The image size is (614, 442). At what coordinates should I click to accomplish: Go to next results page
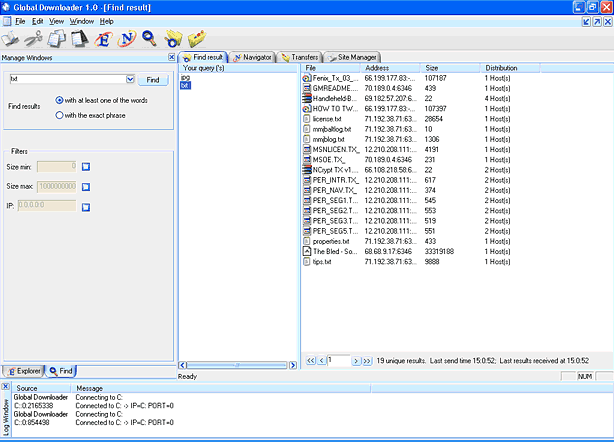coord(356,361)
